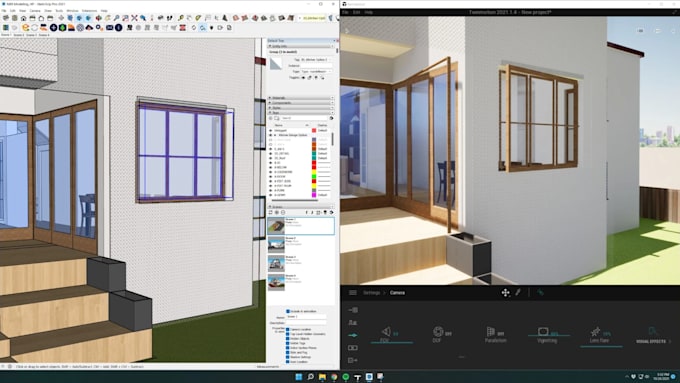This screenshot has width=680, height=383.
Task: Click the color swatch of the Untagged tag
Action: [x=314, y=130]
